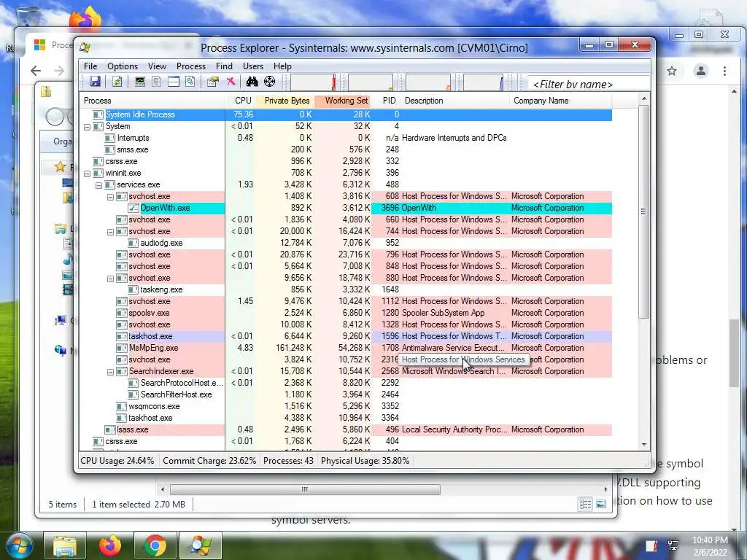Click the commit history mini graph
747x560 pixels.
tap(371, 82)
